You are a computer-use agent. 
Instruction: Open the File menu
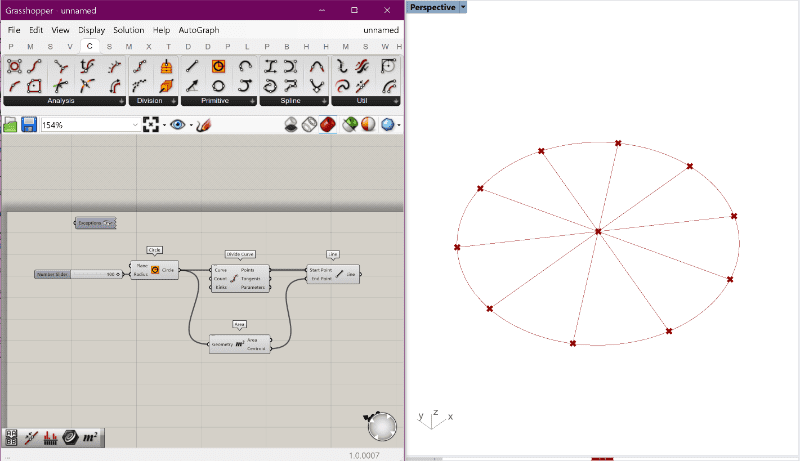14,30
